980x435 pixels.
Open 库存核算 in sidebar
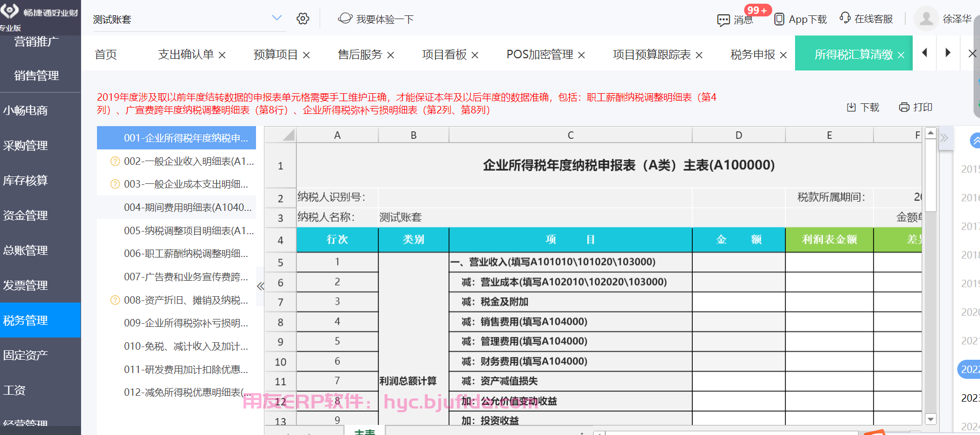coord(40,181)
